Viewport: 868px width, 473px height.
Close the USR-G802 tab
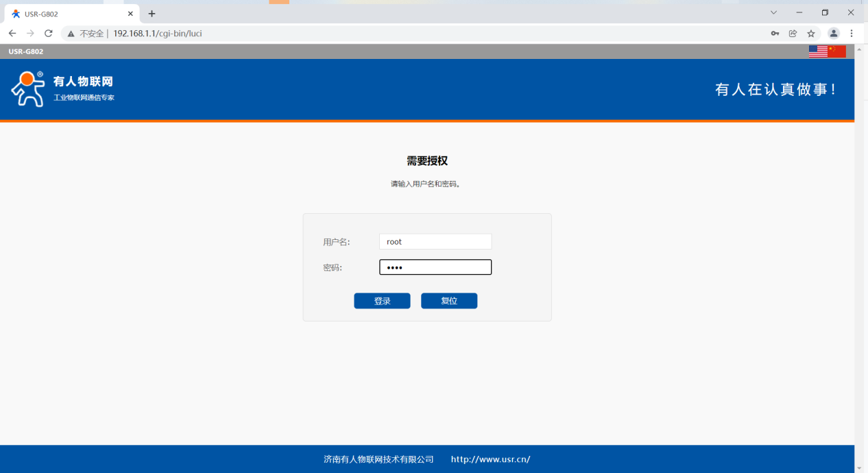[x=130, y=14]
